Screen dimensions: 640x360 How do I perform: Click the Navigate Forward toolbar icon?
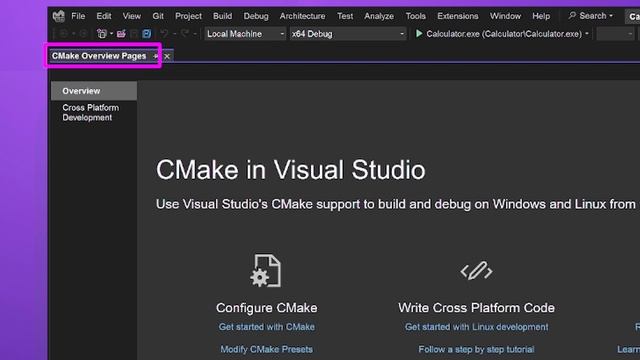(83, 34)
